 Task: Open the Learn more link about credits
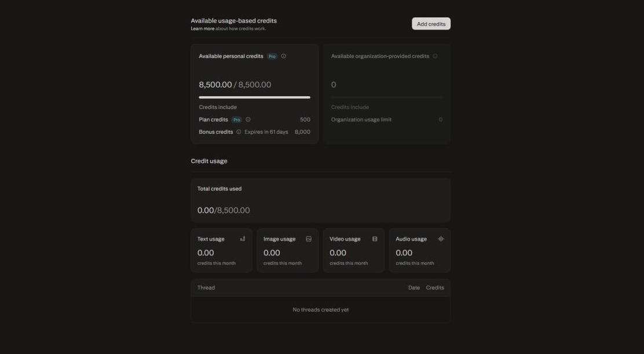coord(203,28)
